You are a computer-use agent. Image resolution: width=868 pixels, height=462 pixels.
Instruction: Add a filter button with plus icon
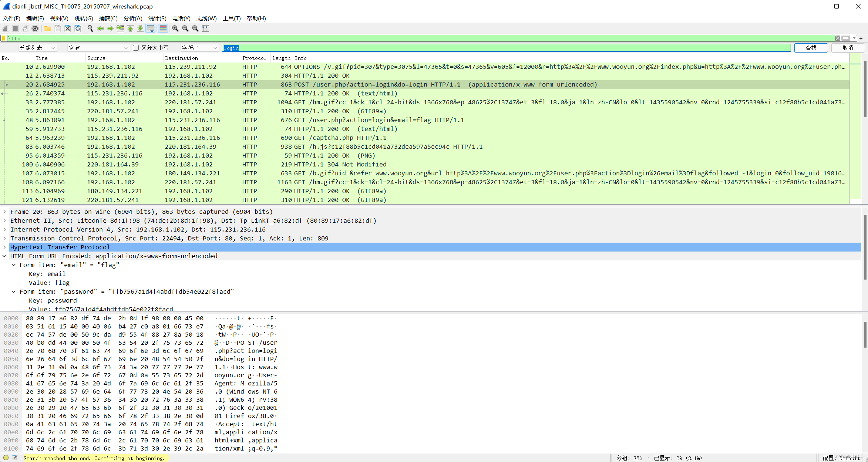click(x=861, y=38)
